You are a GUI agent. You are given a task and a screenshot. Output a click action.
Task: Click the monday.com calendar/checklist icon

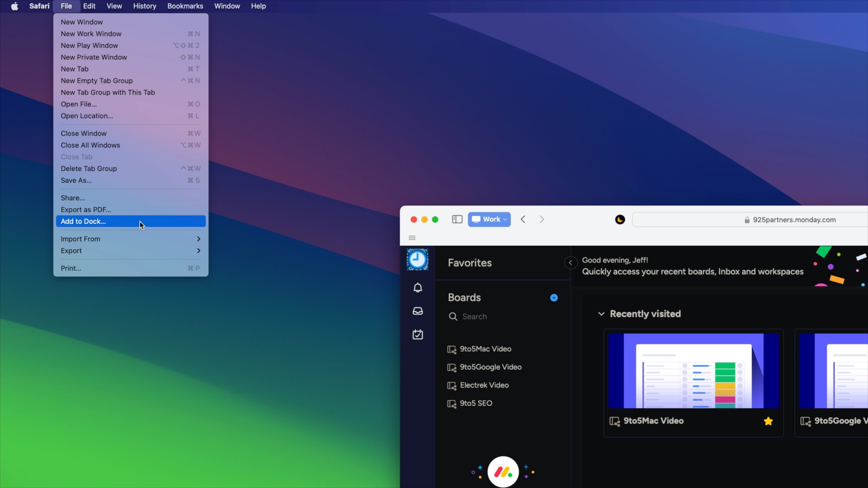(x=417, y=334)
